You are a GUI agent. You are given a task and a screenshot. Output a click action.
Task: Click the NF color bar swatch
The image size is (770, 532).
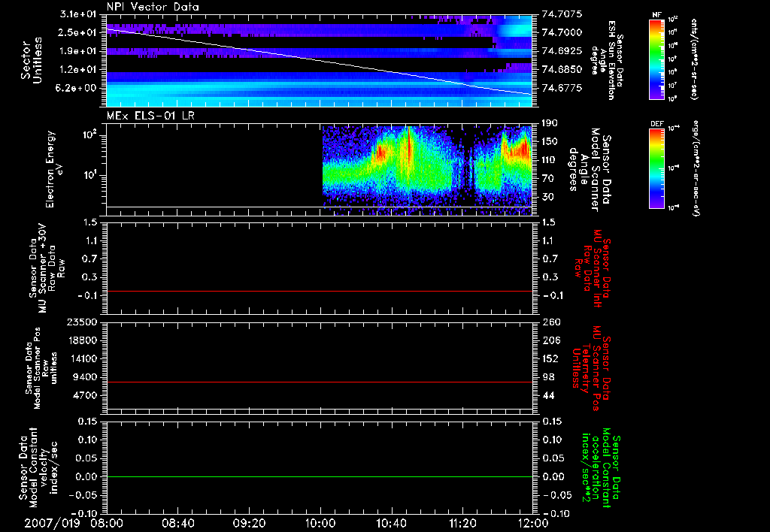coord(657,59)
